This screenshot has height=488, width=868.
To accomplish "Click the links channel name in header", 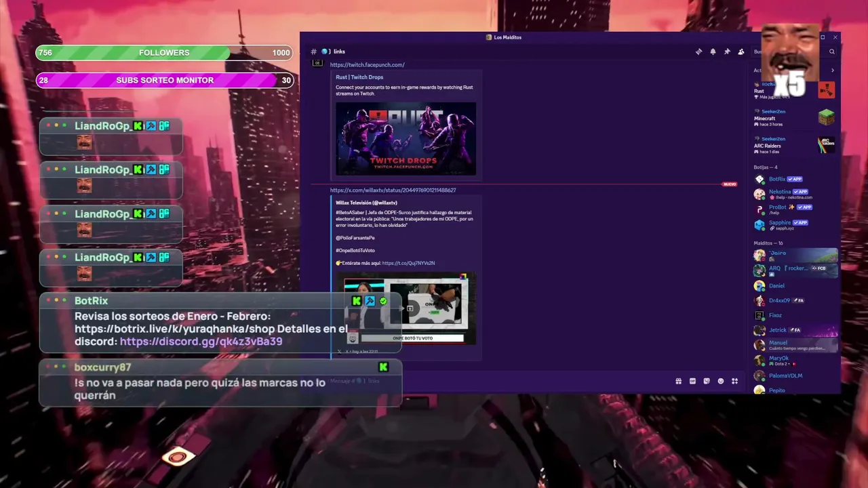I will click(339, 52).
